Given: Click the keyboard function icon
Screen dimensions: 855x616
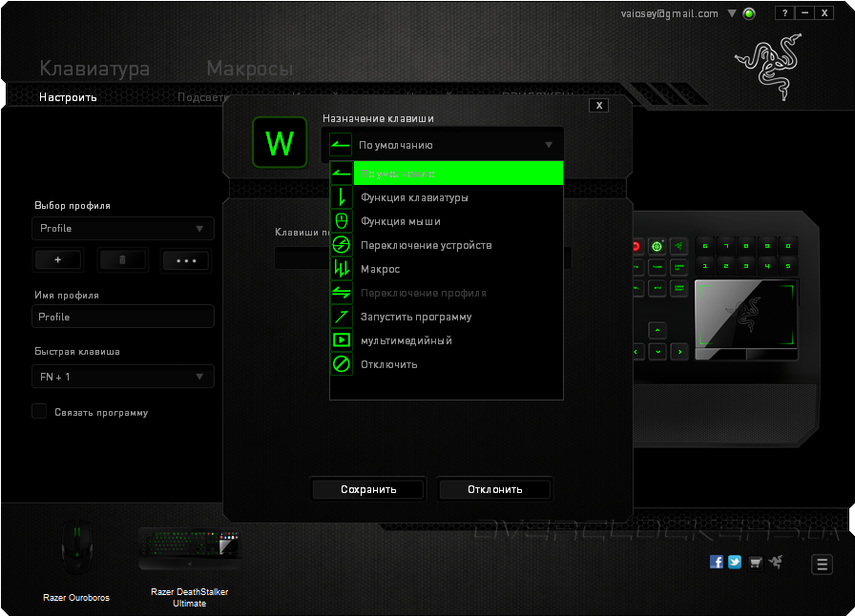Looking at the screenshot, I should [342, 197].
